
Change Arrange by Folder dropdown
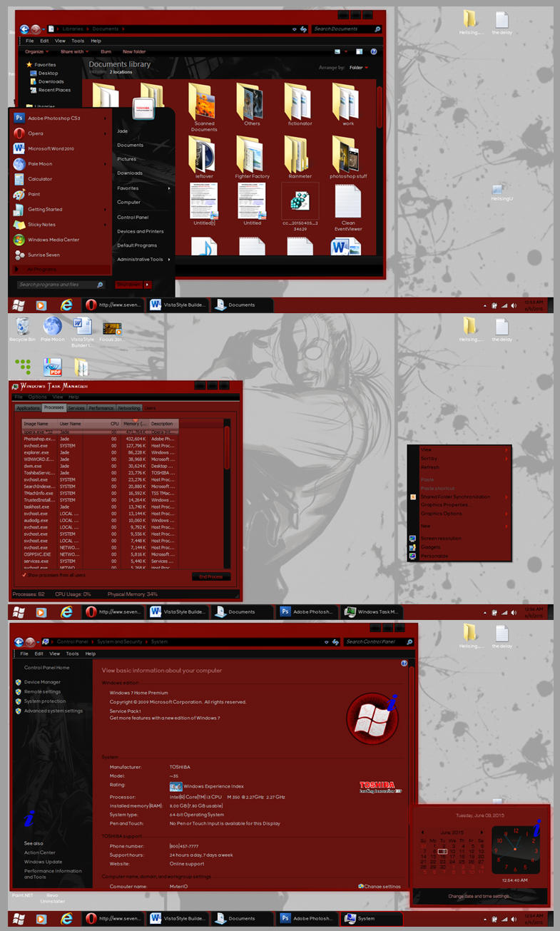click(358, 67)
